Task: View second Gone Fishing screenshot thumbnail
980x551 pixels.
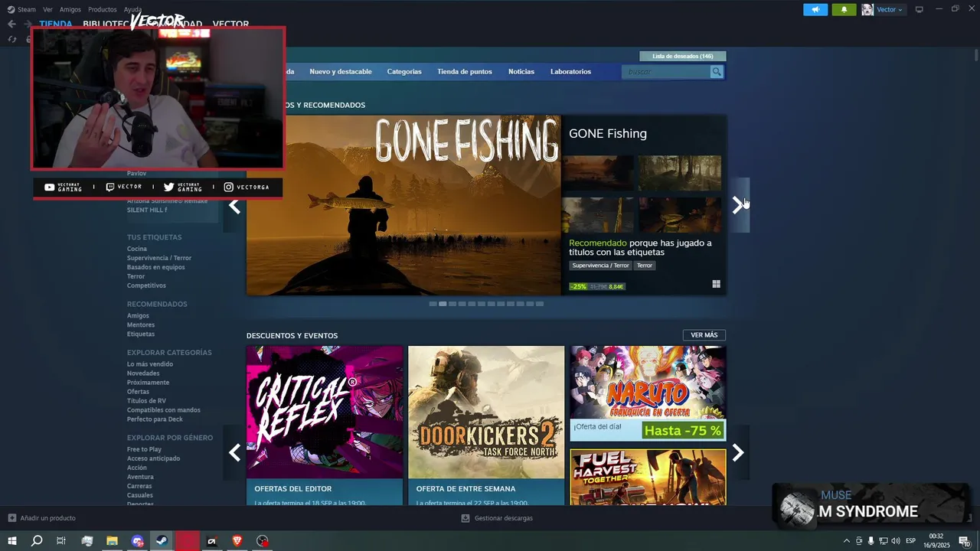Action: coord(680,173)
